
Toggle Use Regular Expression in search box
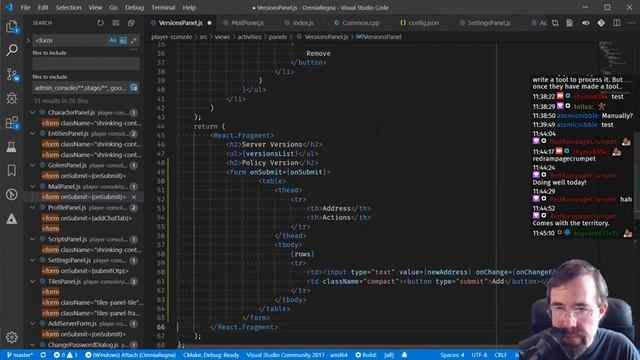point(134,40)
